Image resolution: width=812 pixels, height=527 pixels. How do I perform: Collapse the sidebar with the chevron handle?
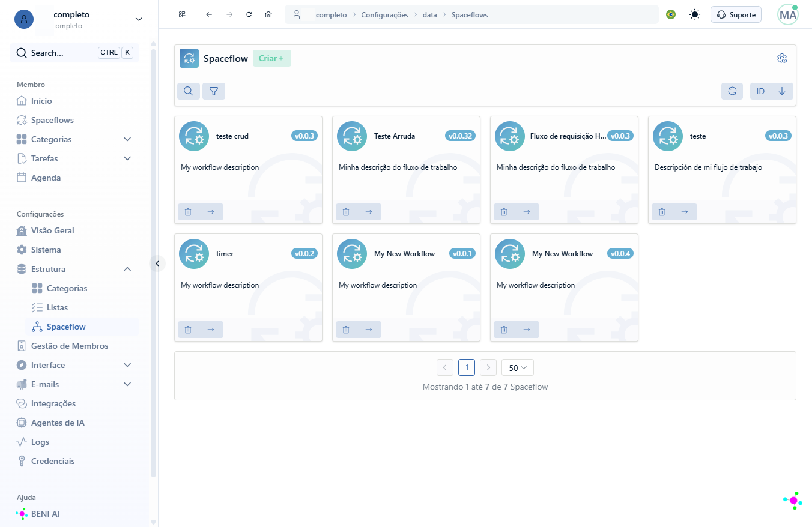(157, 263)
